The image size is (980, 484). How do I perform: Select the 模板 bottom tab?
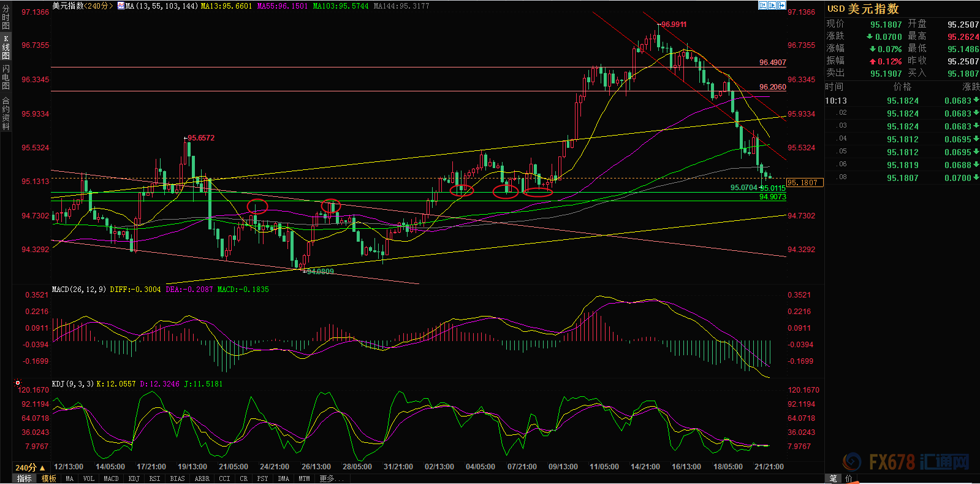49,478
